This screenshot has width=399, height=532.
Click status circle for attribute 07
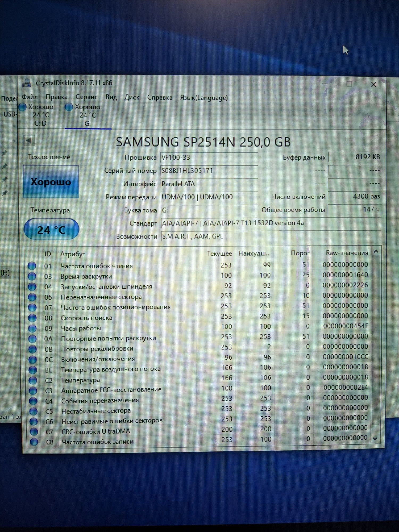coord(32,307)
